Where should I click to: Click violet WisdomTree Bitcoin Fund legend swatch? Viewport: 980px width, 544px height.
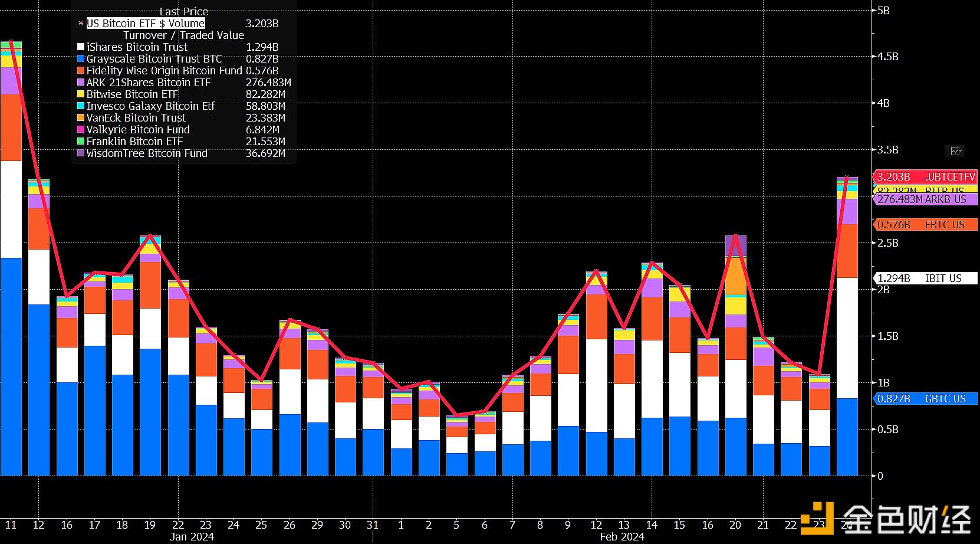81,153
